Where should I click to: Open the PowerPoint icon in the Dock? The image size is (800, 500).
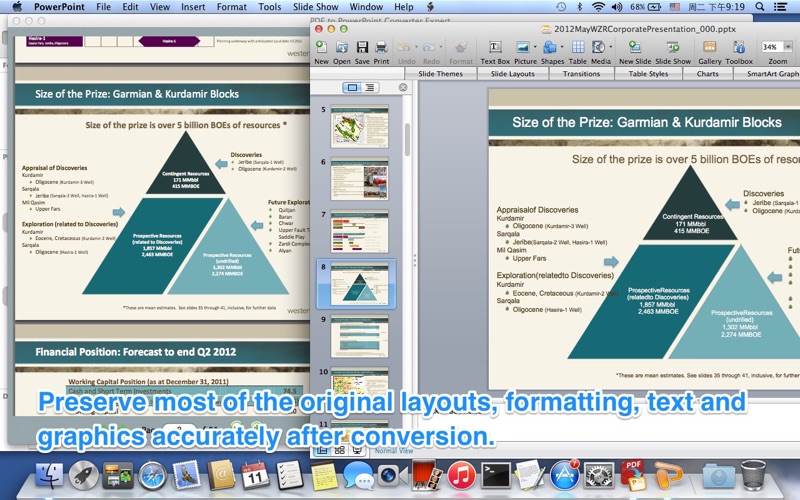tap(668, 476)
